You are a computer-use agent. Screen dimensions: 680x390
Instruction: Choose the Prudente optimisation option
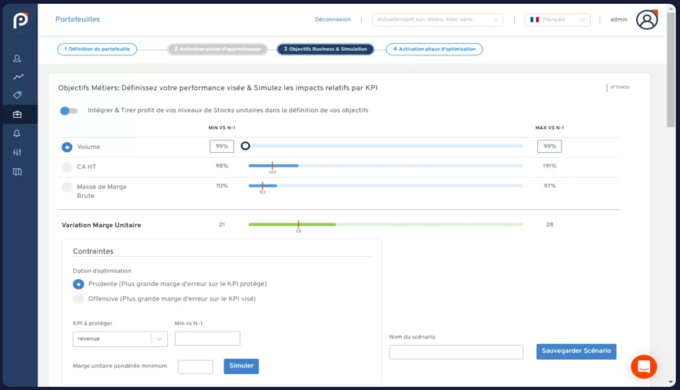click(x=78, y=284)
